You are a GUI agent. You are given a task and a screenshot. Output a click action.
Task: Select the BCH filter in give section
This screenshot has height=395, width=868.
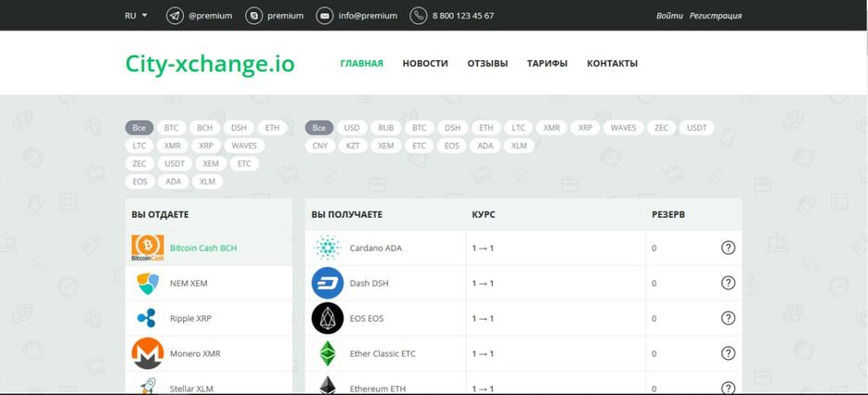click(205, 128)
